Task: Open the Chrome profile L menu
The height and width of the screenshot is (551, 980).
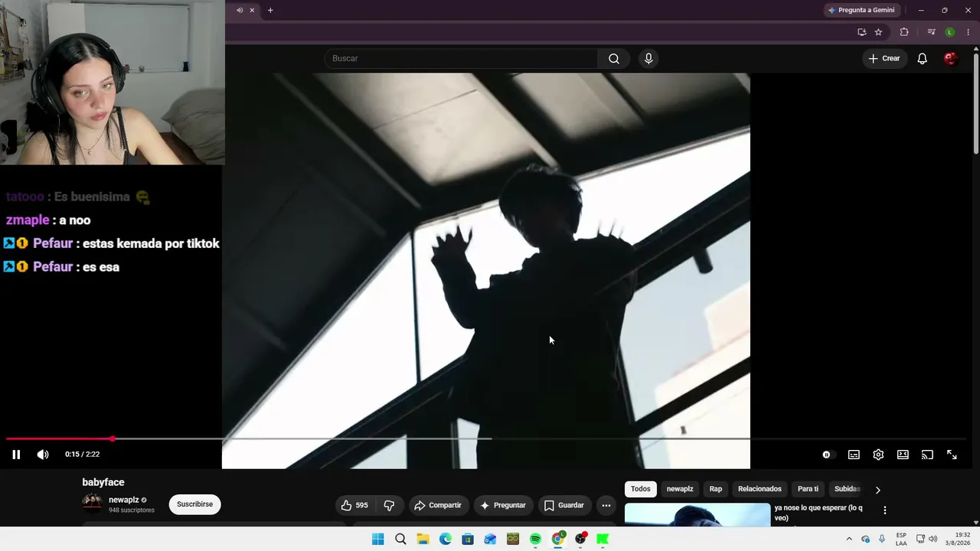Action: pyautogui.click(x=950, y=32)
